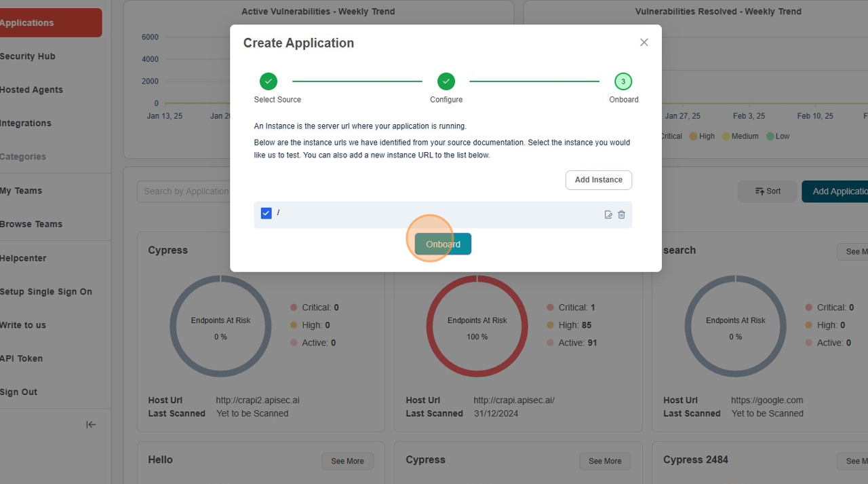The width and height of the screenshot is (868, 484).
Task: Open Security Hub in the sidebar
Action: pos(28,56)
